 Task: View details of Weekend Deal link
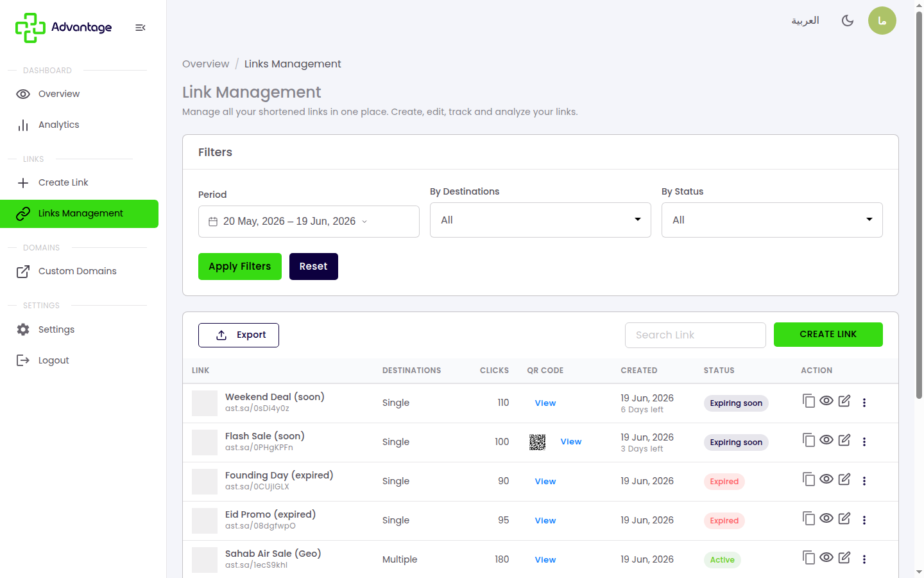tap(826, 401)
